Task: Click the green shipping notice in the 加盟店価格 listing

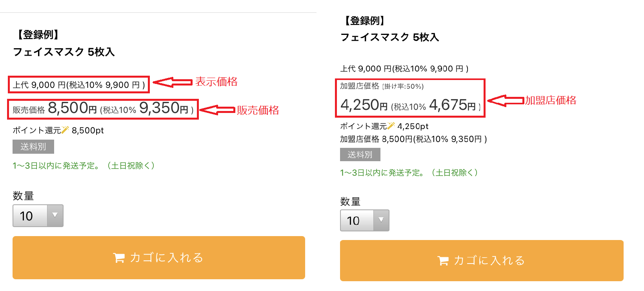Action: [x=409, y=173]
